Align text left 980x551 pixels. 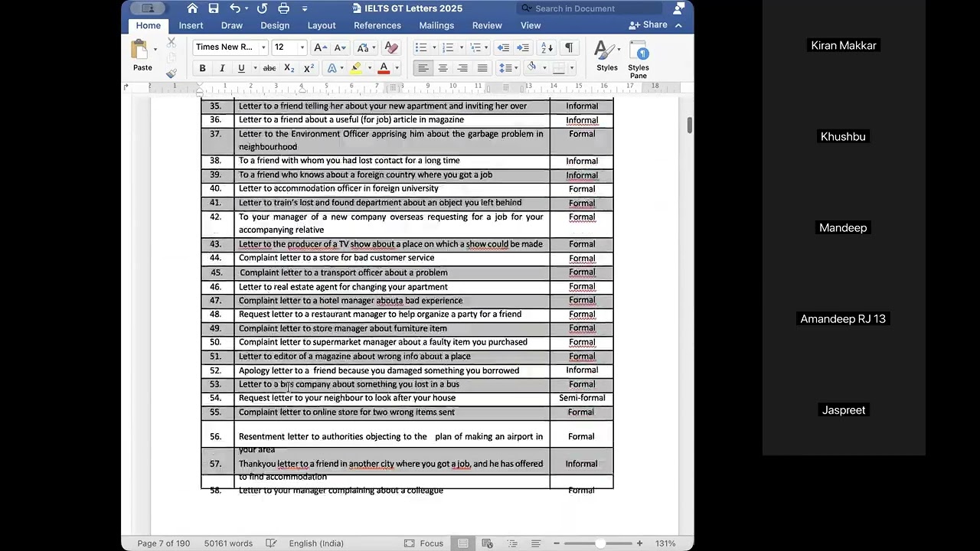click(423, 68)
